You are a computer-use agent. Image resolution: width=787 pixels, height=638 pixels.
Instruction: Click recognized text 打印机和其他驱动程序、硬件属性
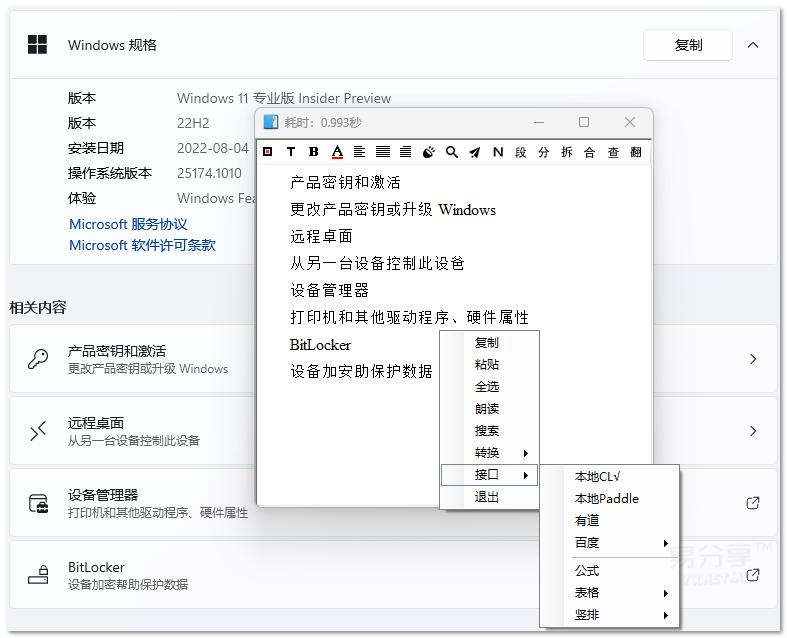tap(410, 317)
